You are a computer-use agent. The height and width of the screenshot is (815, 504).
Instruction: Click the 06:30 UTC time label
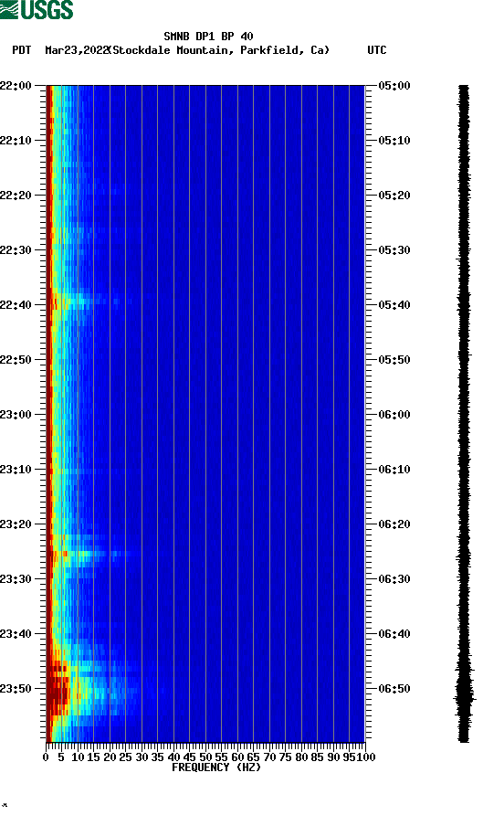[394, 579]
